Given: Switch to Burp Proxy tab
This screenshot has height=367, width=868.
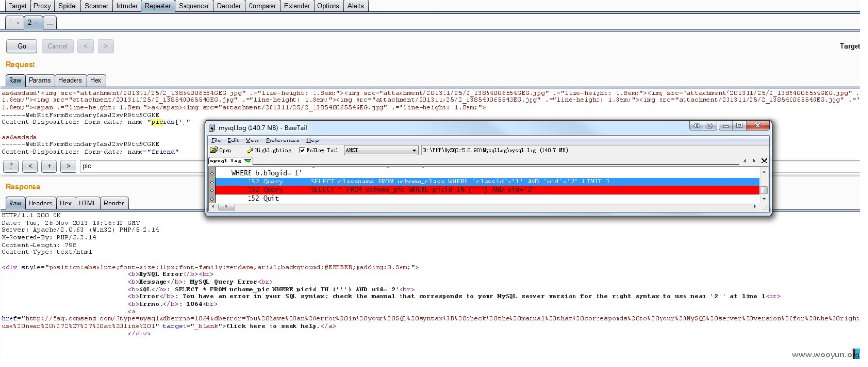Looking at the screenshot, I should tap(42, 6).
